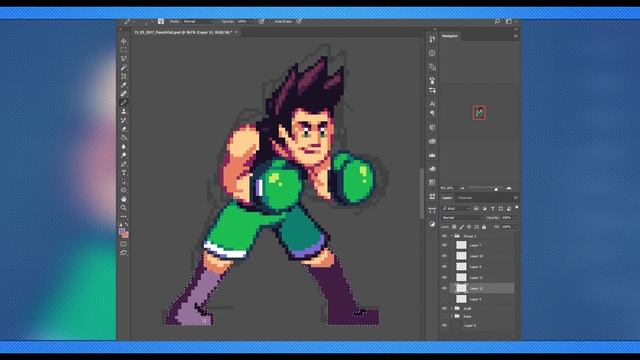
Task: Select the Navigator panel tab
Action: click(450, 36)
